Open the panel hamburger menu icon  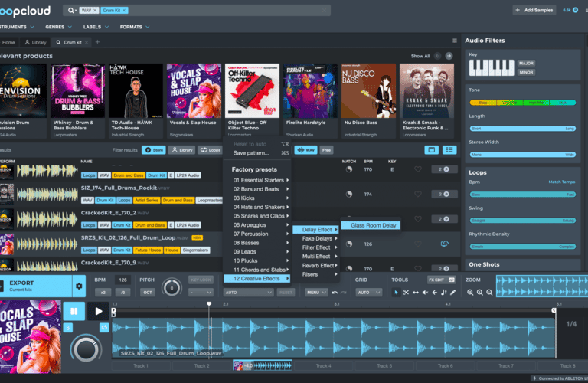coord(455,41)
